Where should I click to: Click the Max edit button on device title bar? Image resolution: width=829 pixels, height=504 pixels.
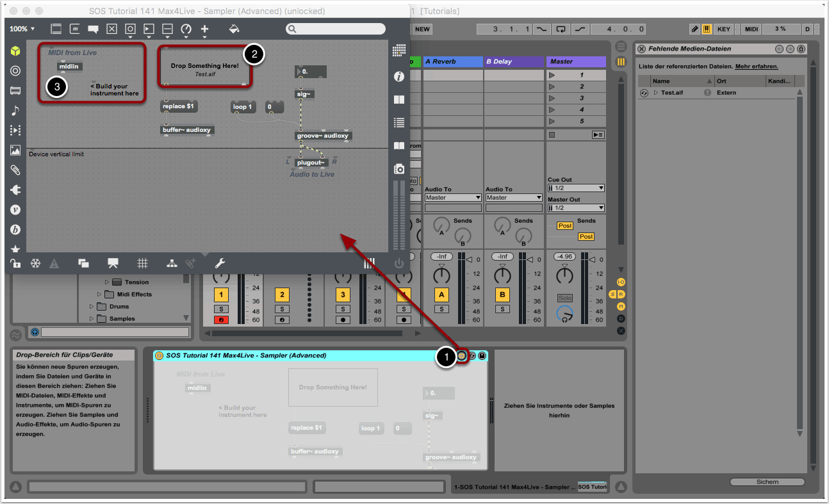click(x=461, y=355)
